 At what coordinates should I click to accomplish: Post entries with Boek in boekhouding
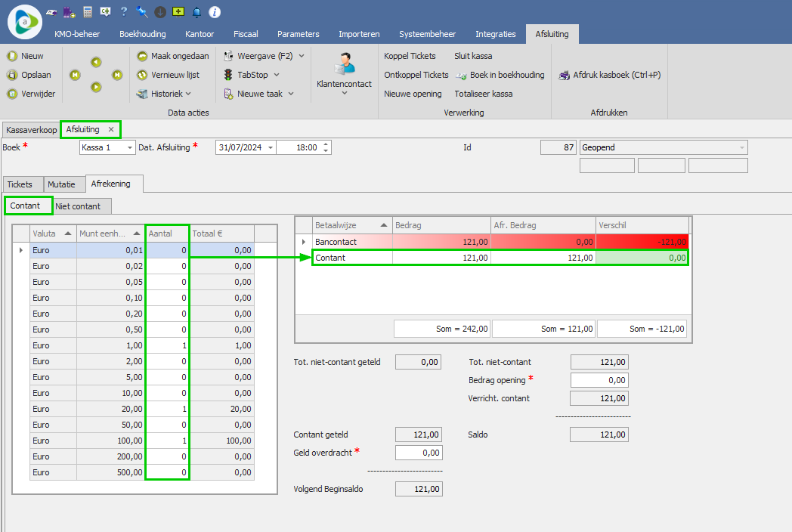[x=500, y=75]
